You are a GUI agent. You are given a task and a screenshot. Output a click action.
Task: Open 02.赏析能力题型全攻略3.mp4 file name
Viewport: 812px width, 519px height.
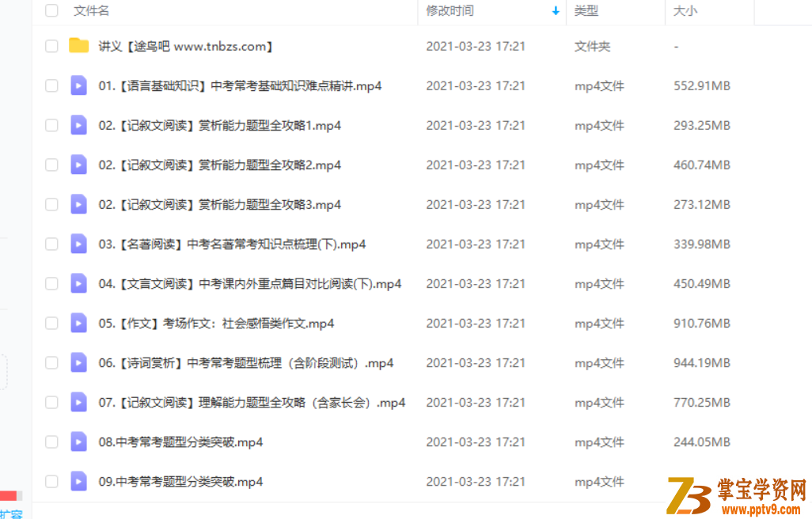[x=219, y=204]
